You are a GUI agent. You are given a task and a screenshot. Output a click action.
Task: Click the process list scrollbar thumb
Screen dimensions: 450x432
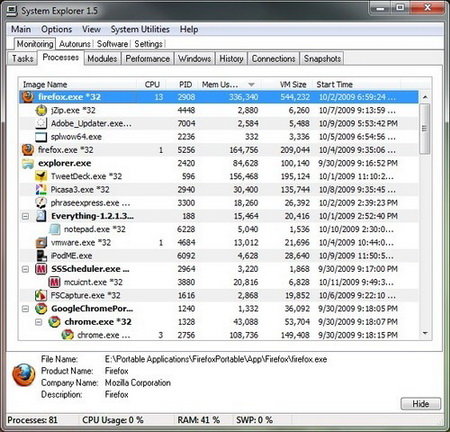pyautogui.click(x=425, y=129)
